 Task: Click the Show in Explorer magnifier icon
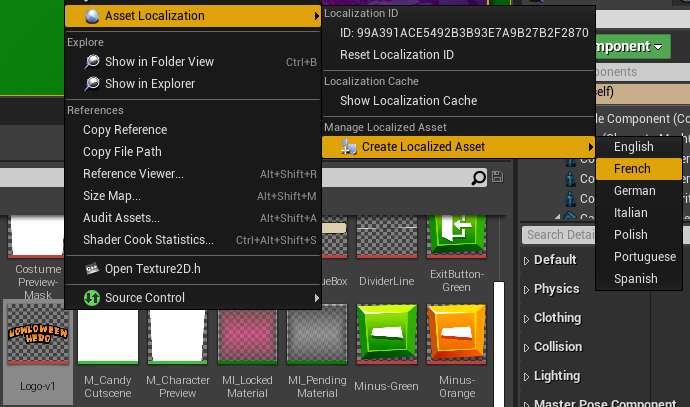(92, 84)
